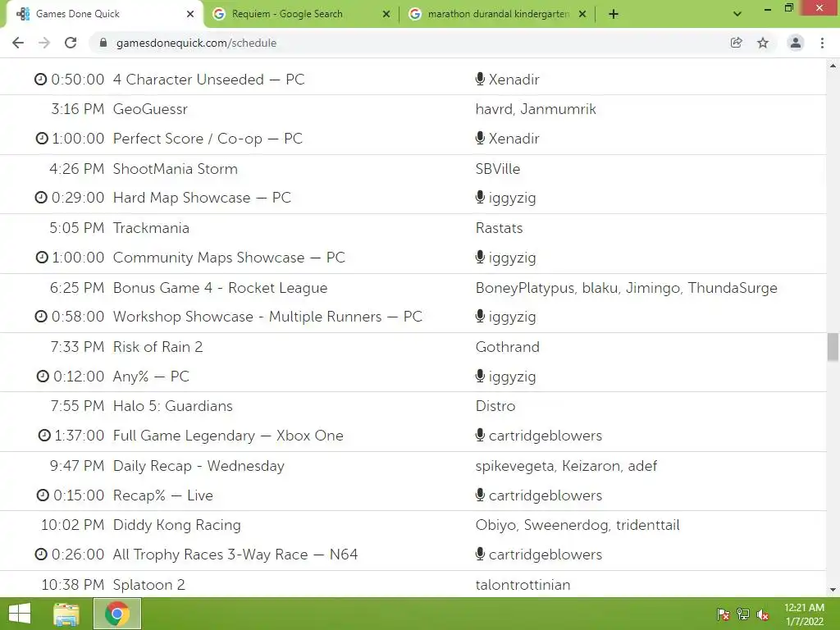Open the Chrome profile avatar

pos(796,43)
